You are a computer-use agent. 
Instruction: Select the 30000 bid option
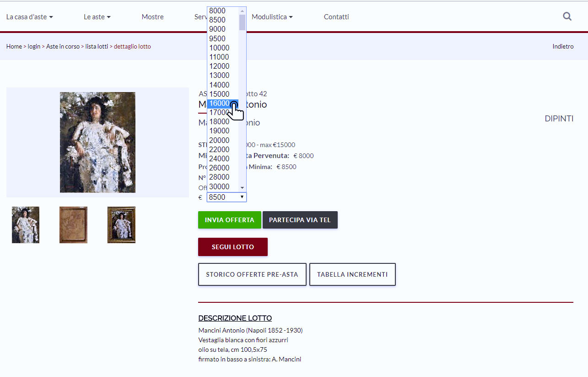220,186
